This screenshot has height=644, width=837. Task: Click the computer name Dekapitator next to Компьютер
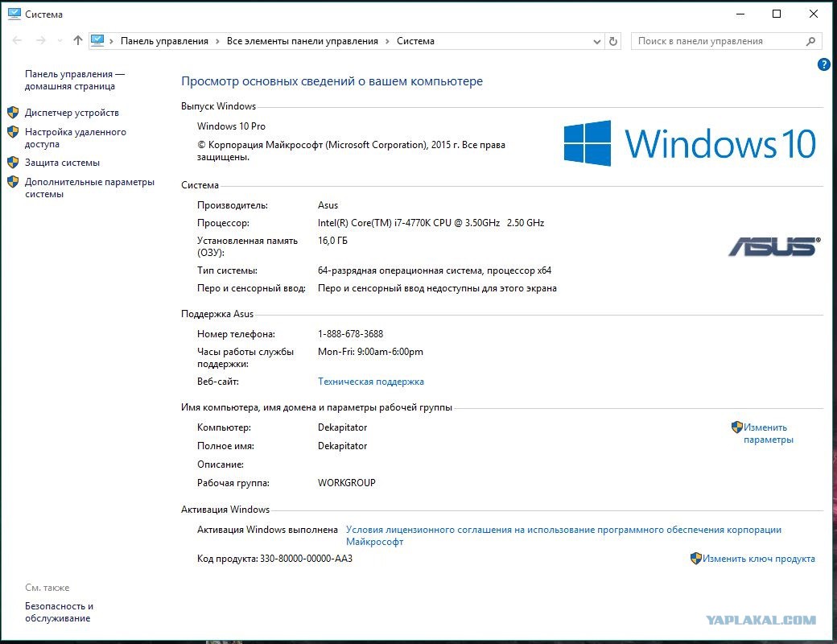point(342,427)
